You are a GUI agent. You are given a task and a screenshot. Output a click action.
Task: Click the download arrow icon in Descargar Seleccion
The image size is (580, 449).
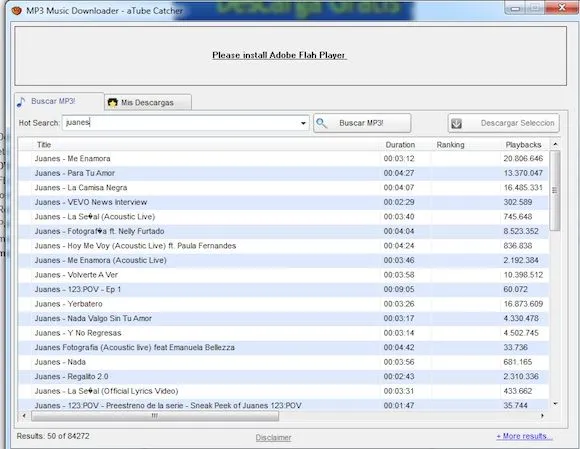click(x=456, y=123)
